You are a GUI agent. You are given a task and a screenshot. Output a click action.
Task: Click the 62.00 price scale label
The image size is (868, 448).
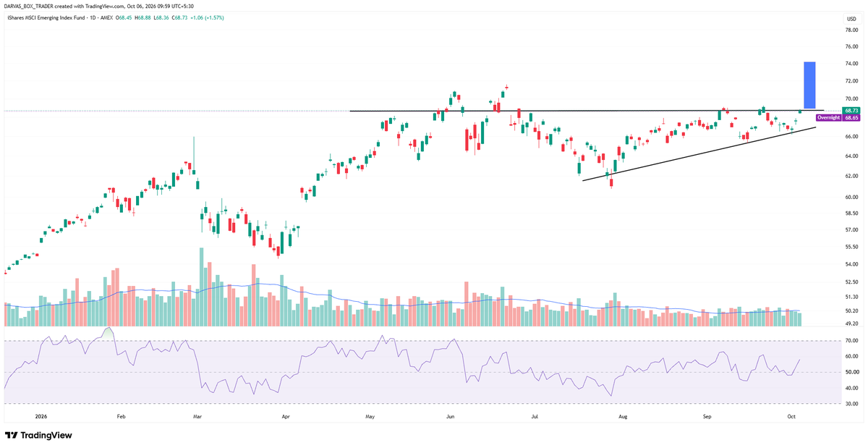pos(851,176)
